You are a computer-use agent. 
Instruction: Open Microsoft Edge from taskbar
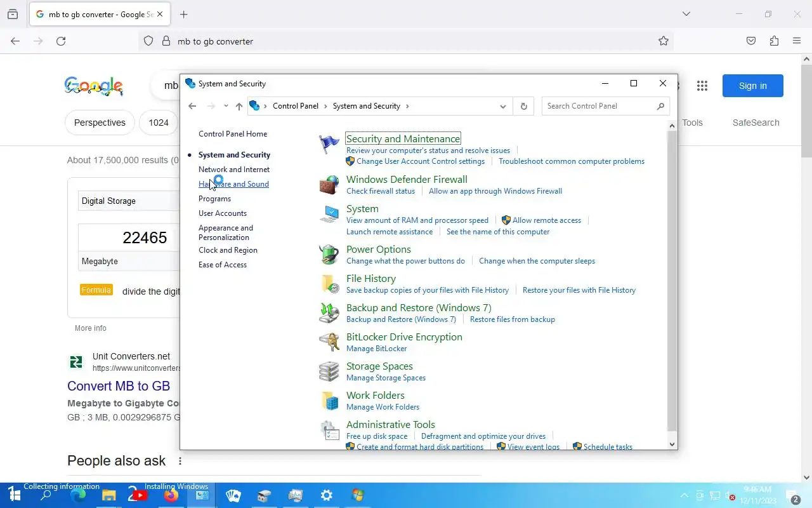(78, 495)
